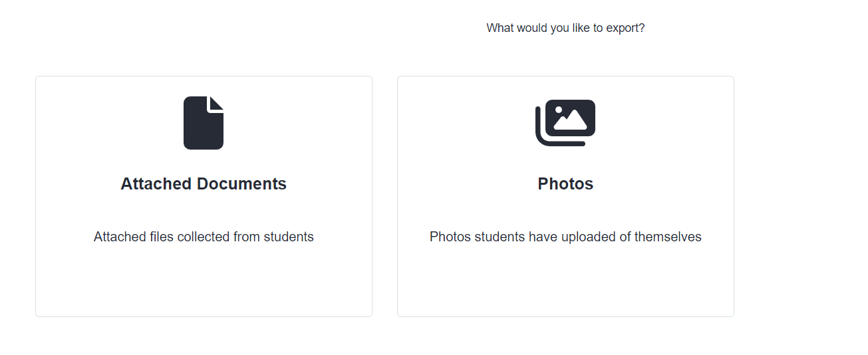Click the mountain shape inside the photos icon
Screen dimensions: 868x355
click(571, 120)
